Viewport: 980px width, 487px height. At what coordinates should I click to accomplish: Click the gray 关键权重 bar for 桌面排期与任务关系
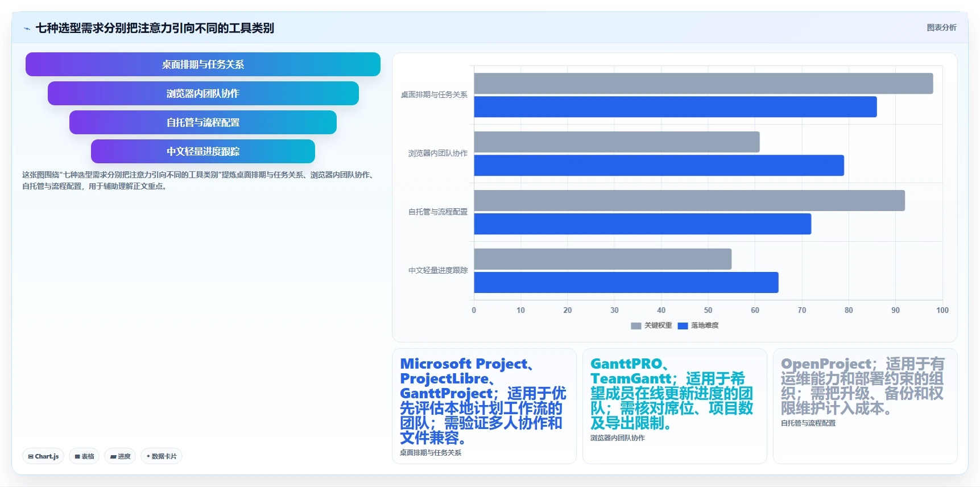(704, 84)
